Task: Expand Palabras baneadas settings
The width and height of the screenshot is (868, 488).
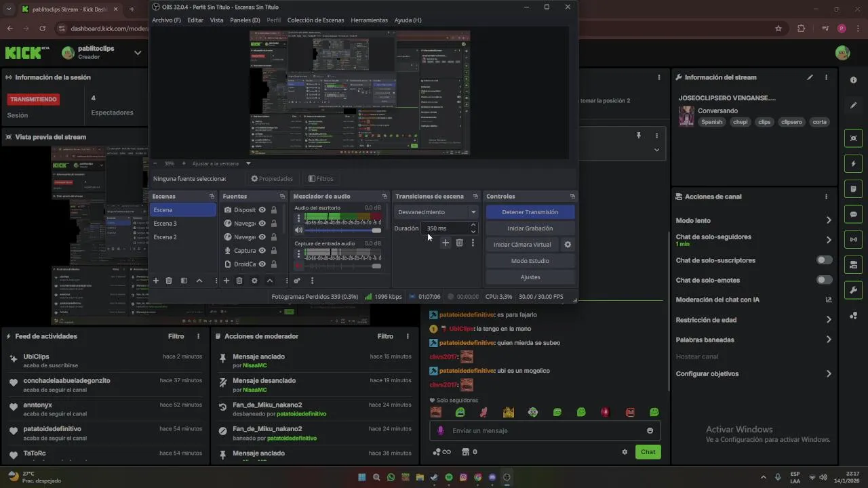Action: coord(829,340)
